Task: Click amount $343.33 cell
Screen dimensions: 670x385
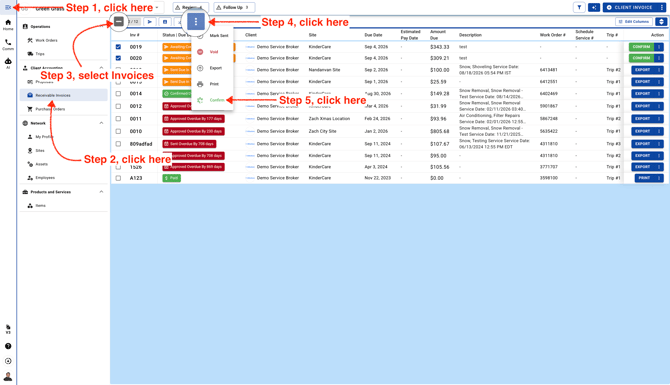Action: pyautogui.click(x=440, y=47)
